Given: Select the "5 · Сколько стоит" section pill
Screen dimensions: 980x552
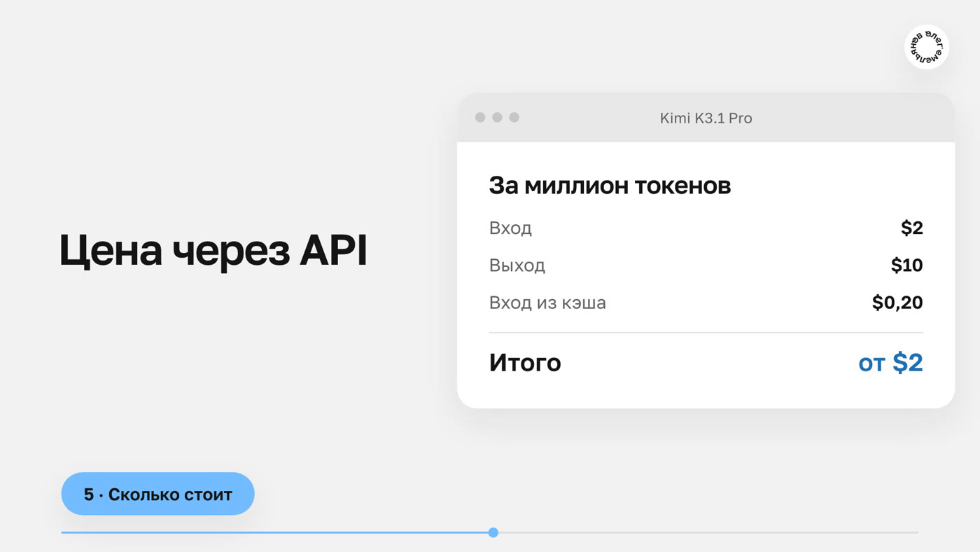Looking at the screenshot, I should (x=157, y=494).
